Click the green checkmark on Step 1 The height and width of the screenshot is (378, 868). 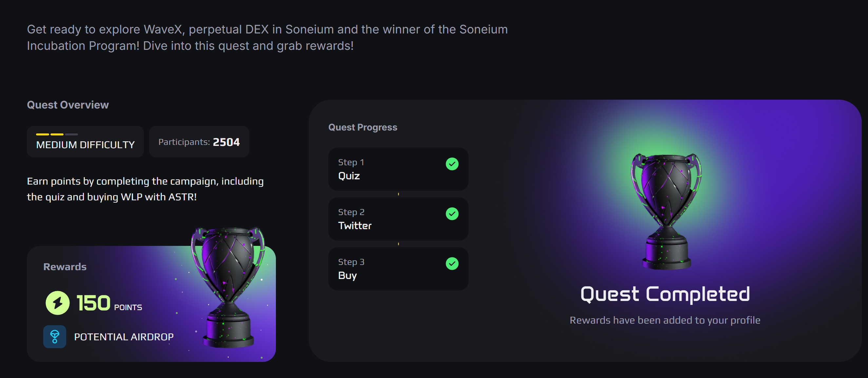(x=452, y=164)
